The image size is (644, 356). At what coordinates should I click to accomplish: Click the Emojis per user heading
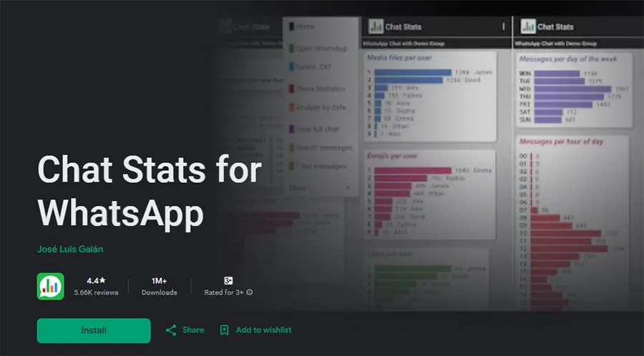(x=392, y=156)
